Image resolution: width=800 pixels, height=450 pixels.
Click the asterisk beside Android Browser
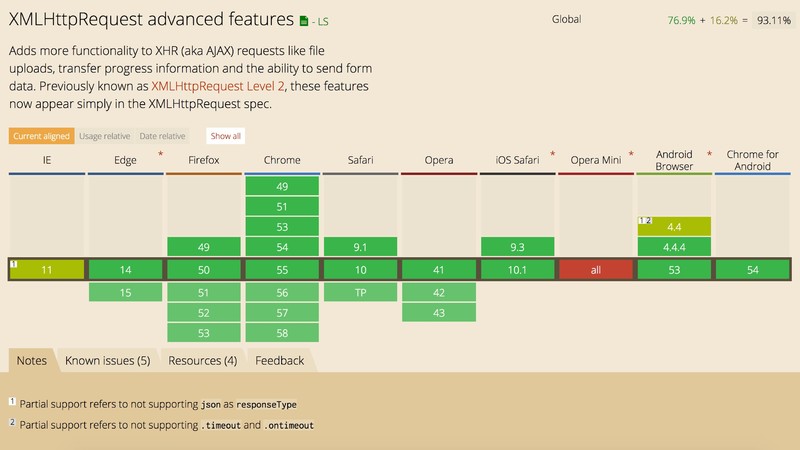[709, 154]
